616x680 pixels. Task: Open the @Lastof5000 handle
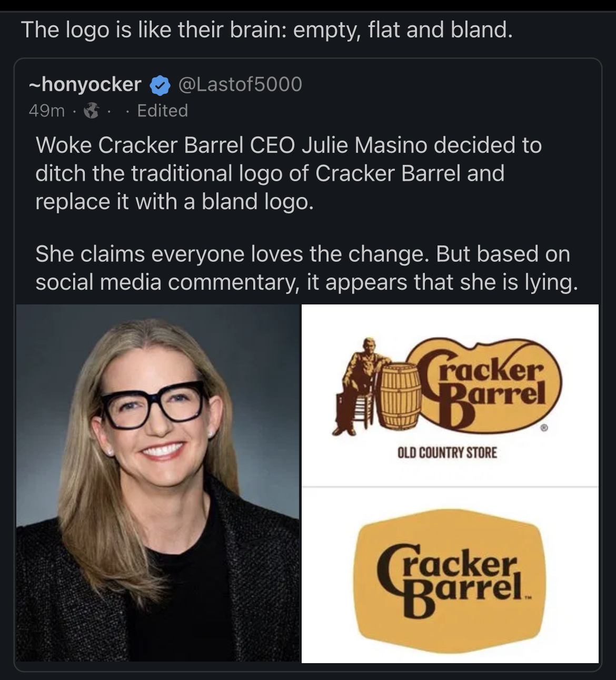[241, 84]
